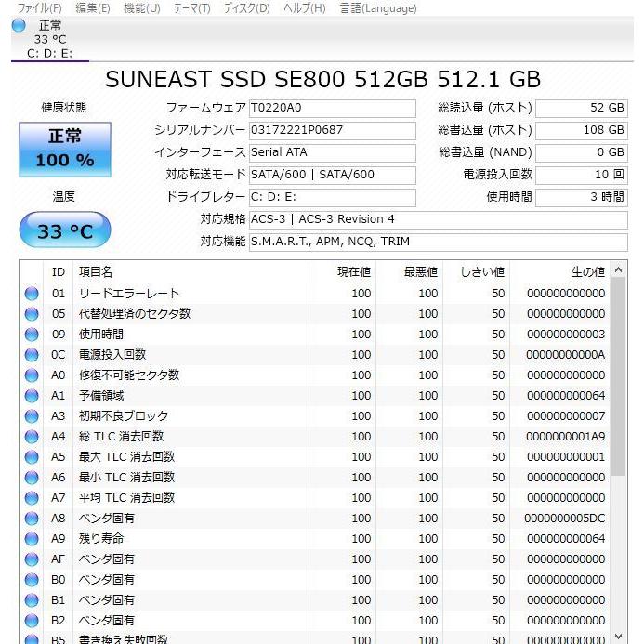Click the 生の値 column header
This screenshot has height=644, width=644.
click(559, 272)
